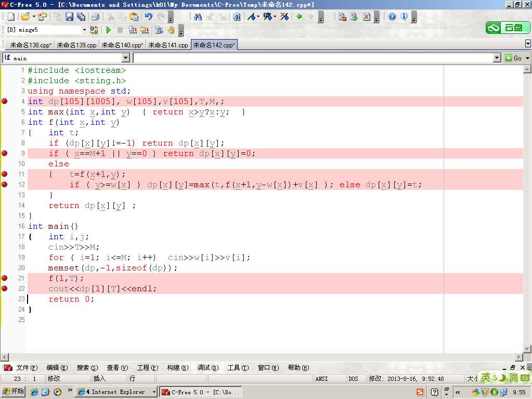Click the Debug/Release switch icon
The image size is (532, 399).
[x=94, y=30]
